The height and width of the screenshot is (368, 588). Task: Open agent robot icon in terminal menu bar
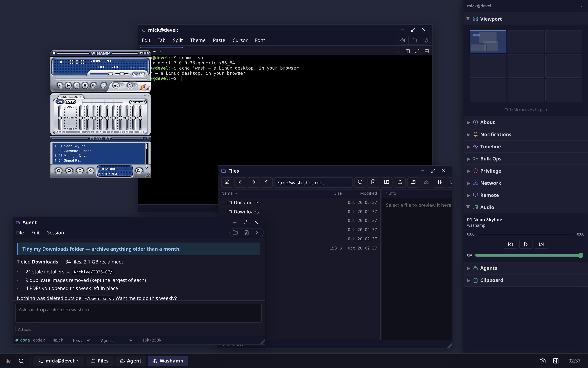[403, 40]
